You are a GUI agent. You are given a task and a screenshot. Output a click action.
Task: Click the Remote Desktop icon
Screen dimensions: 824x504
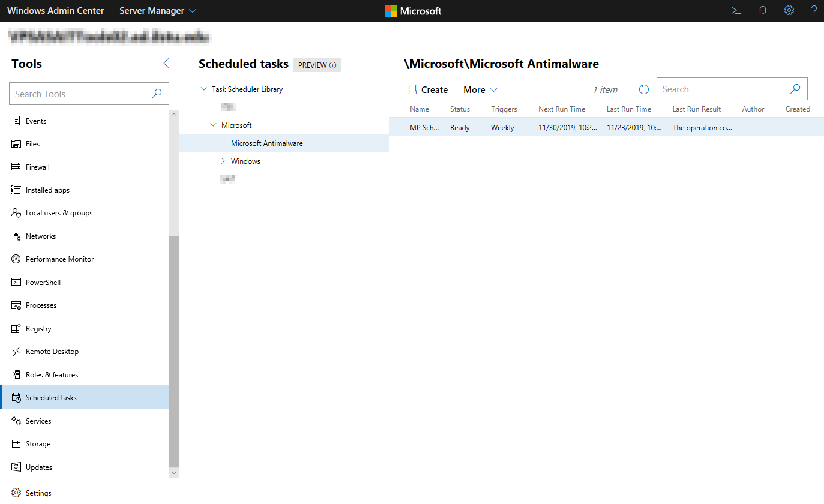(x=16, y=352)
